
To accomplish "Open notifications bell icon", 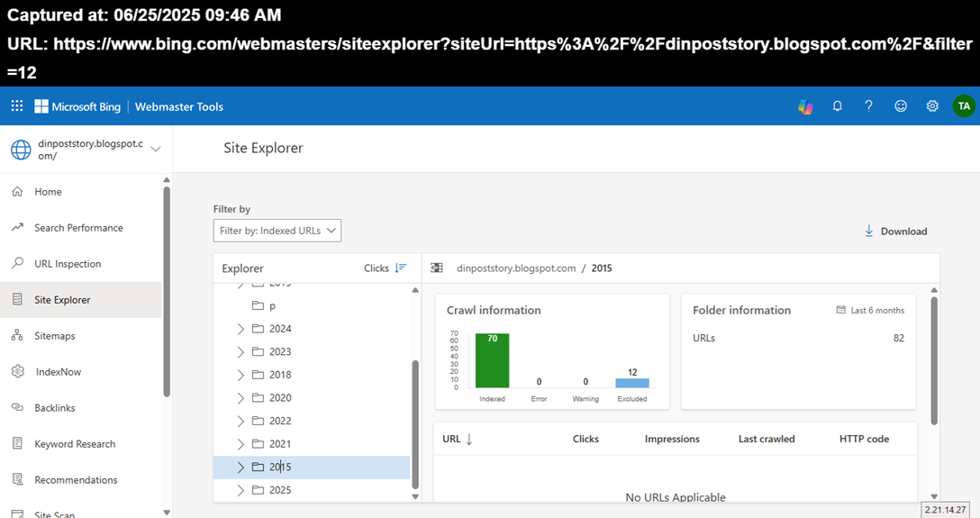I will coord(838,106).
